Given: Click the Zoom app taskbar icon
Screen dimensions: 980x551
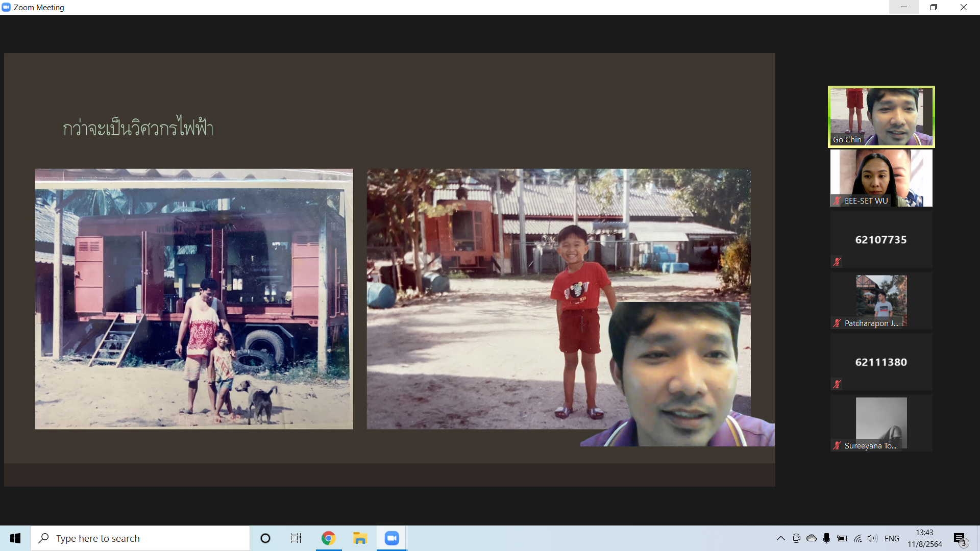Looking at the screenshot, I should (x=391, y=538).
